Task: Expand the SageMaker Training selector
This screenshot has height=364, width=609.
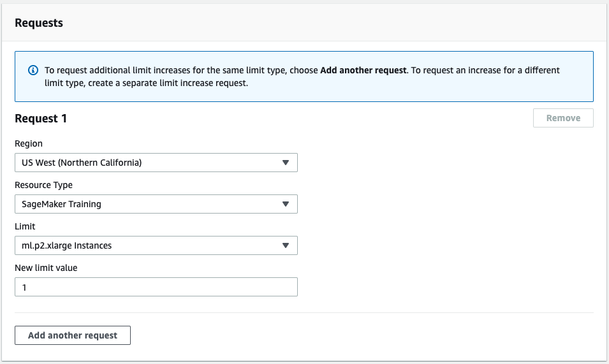Action: point(147,204)
